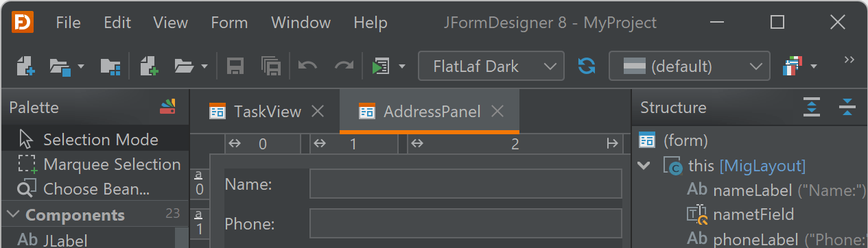Click the Test Form run icon
This screenshot has width=868, height=248.
pos(380,66)
